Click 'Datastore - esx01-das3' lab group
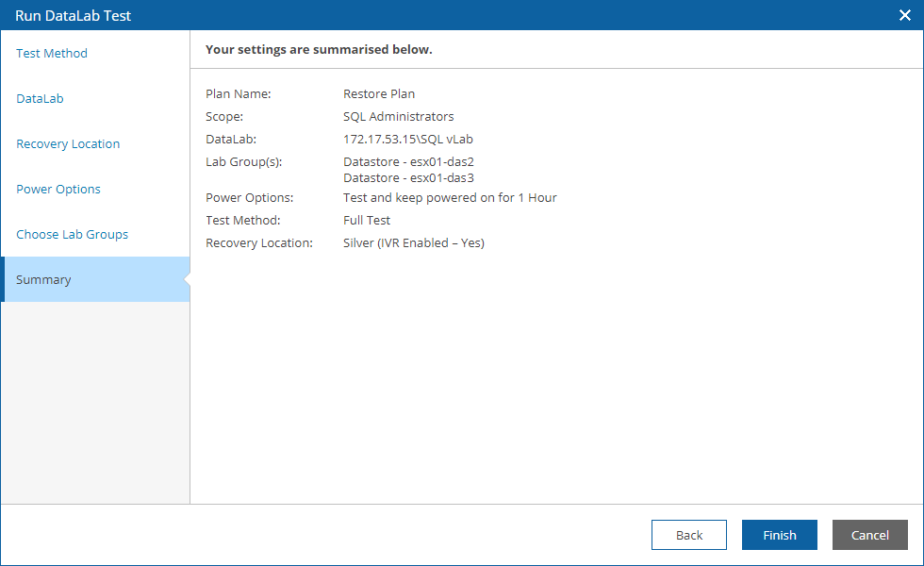Screen dimensions: 924x566 coord(408,177)
